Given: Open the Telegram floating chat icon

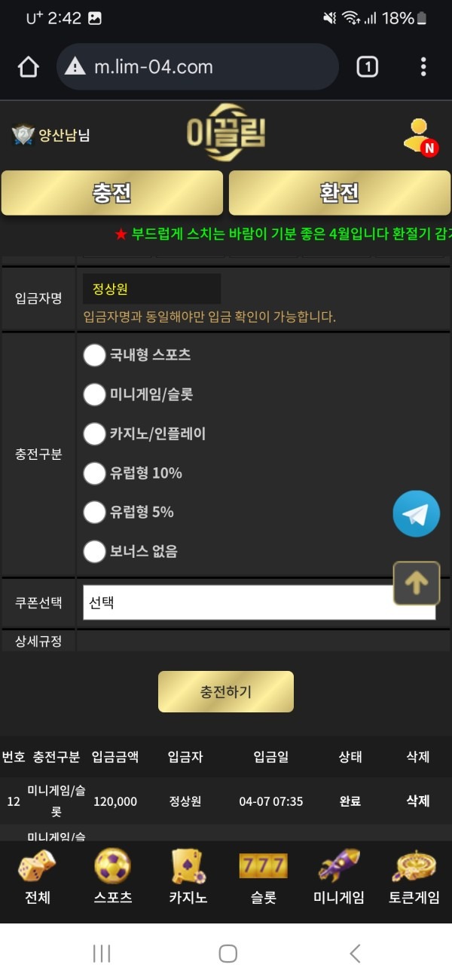Looking at the screenshot, I should click(416, 513).
